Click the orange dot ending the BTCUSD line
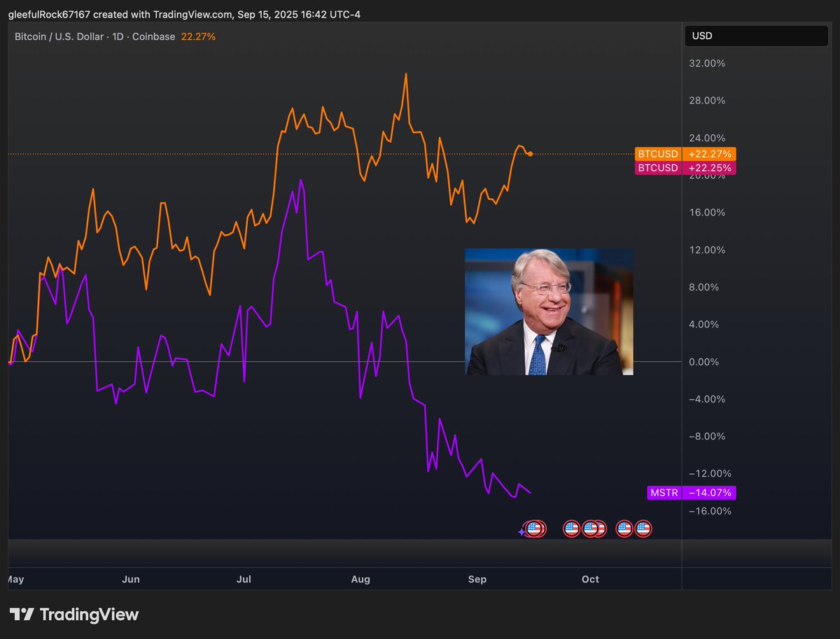840x639 pixels. [531, 153]
